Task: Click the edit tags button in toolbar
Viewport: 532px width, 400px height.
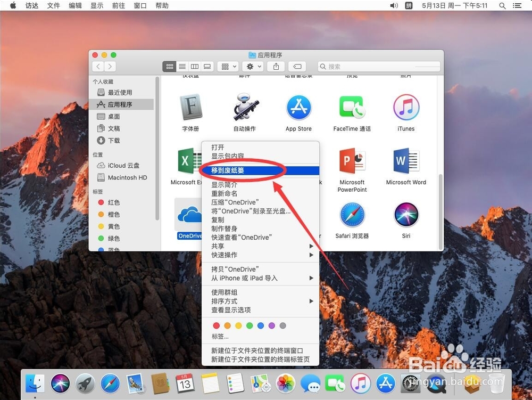Action: [297, 67]
